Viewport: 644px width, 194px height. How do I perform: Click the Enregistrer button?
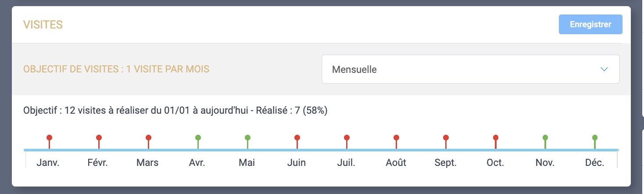click(x=590, y=25)
